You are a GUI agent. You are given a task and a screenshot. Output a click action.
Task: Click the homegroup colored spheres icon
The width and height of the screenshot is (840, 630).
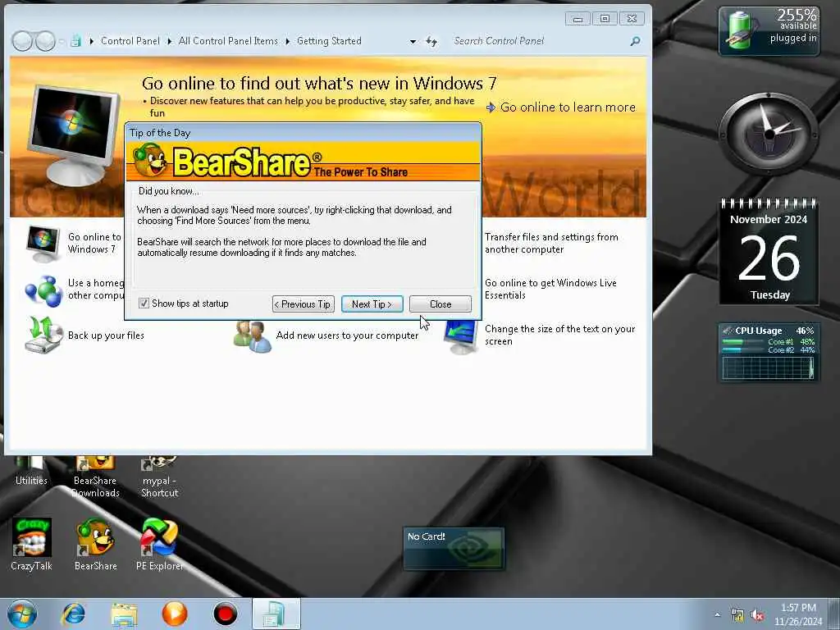pos(43,291)
